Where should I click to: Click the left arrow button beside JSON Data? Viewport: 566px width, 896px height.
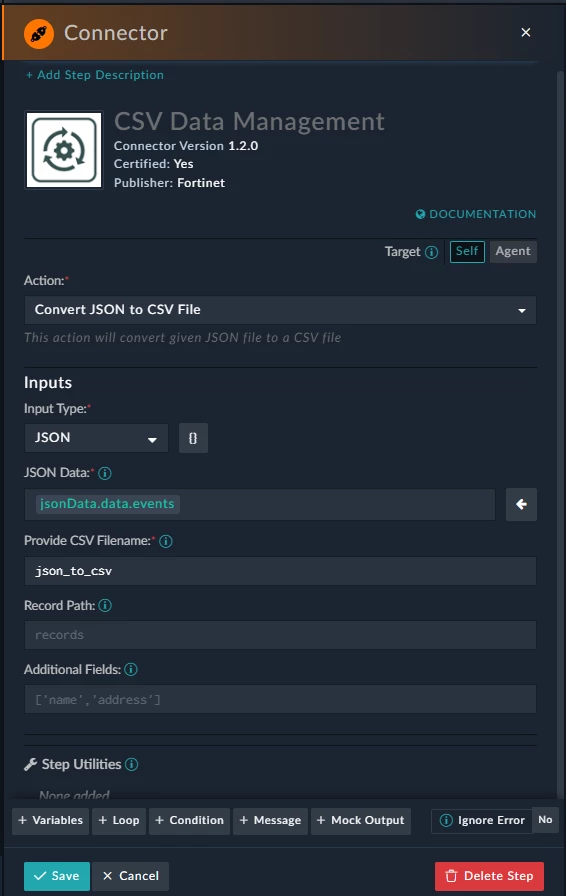(x=521, y=504)
